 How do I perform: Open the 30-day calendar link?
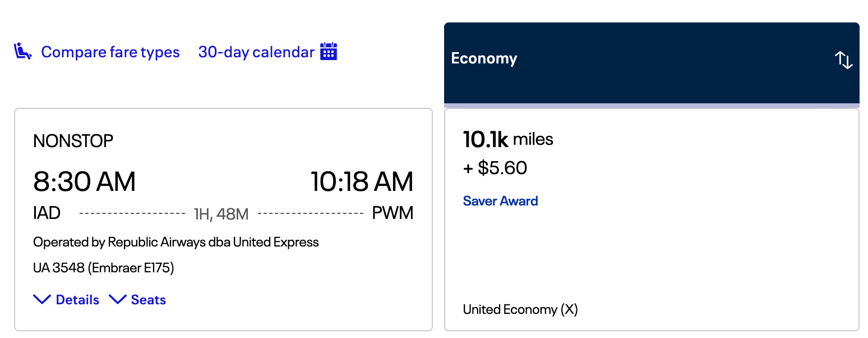click(256, 52)
